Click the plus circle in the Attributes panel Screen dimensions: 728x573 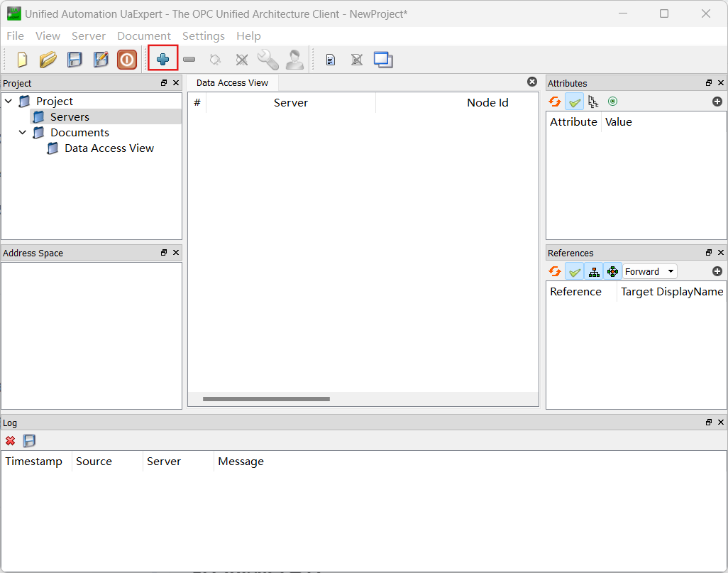(x=717, y=102)
